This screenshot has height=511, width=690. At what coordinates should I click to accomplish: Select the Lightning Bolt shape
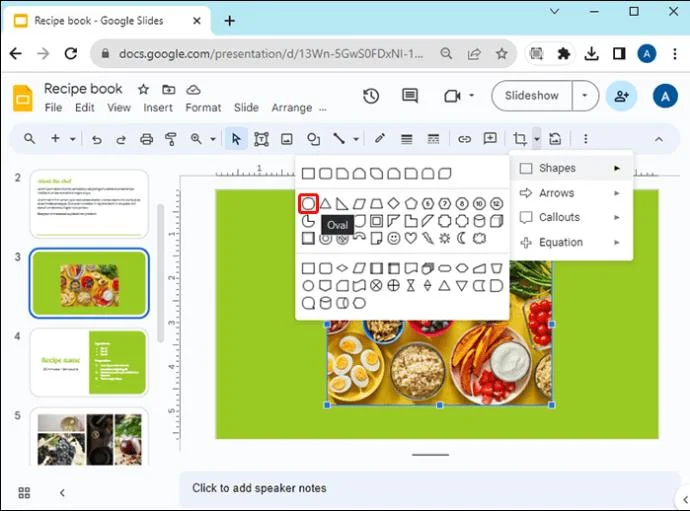point(428,239)
